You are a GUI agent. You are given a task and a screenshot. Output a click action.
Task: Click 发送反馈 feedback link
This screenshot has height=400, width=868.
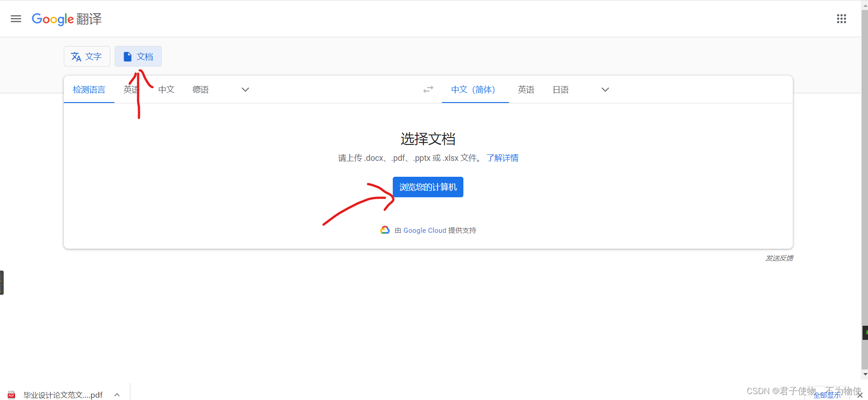click(779, 258)
